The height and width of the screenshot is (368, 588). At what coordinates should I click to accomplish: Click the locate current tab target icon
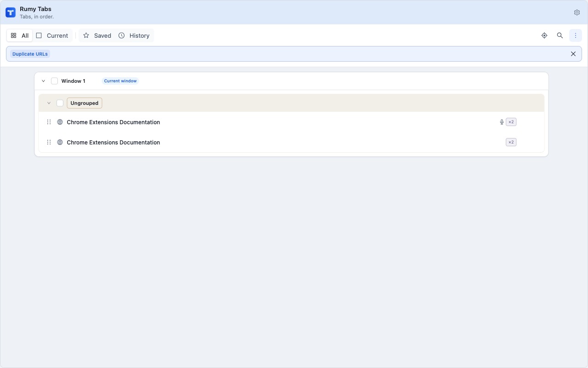coord(544,35)
